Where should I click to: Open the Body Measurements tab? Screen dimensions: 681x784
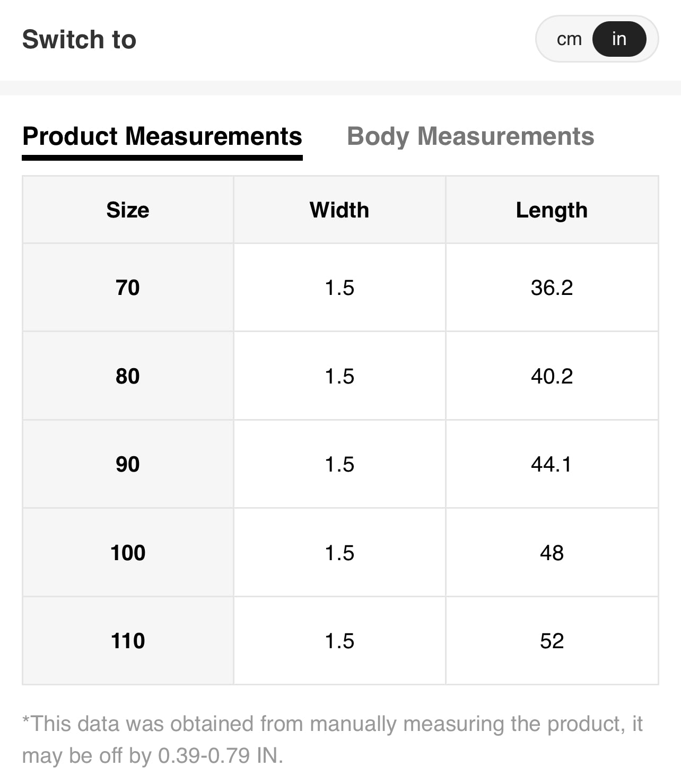click(x=470, y=136)
